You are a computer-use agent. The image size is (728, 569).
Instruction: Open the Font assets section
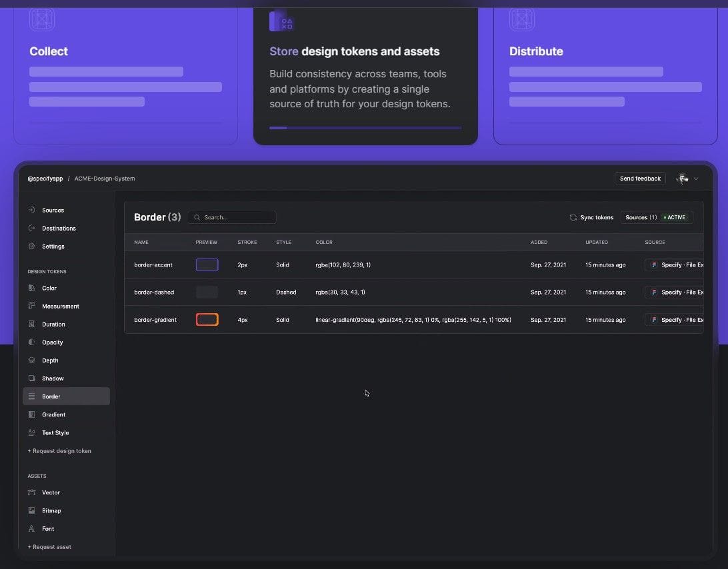(31, 528)
